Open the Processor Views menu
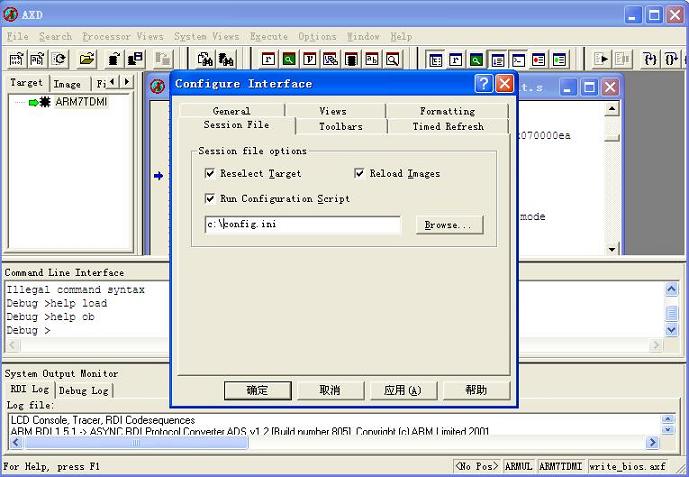Screen dimensions: 689x477 click(x=123, y=36)
